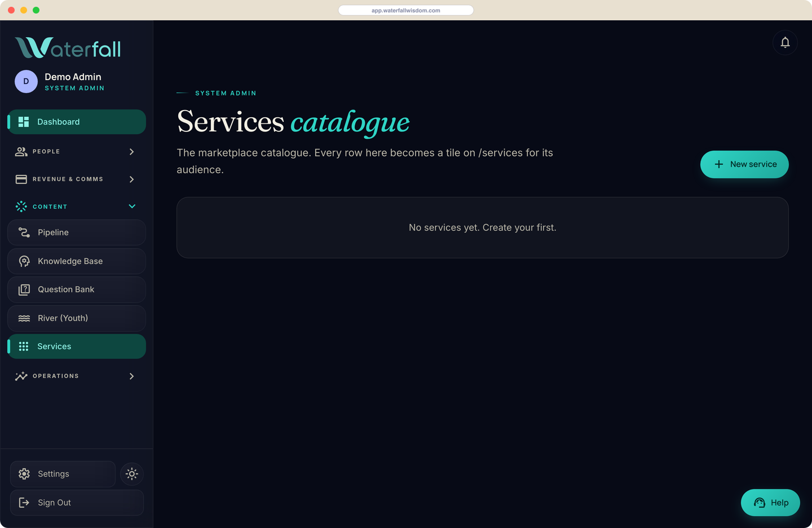The width and height of the screenshot is (812, 528).
Task: Click the Services catalogue heading
Action: [x=293, y=122]
